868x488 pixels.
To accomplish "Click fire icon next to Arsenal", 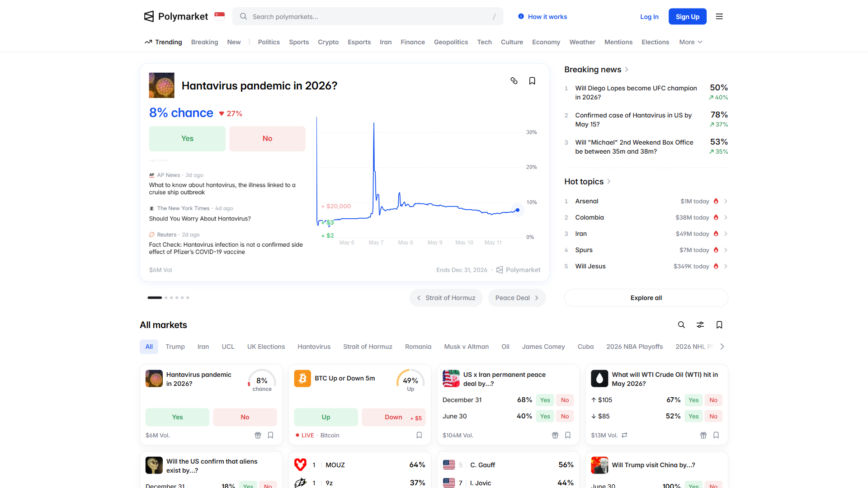I will click(x=716, y=201).
